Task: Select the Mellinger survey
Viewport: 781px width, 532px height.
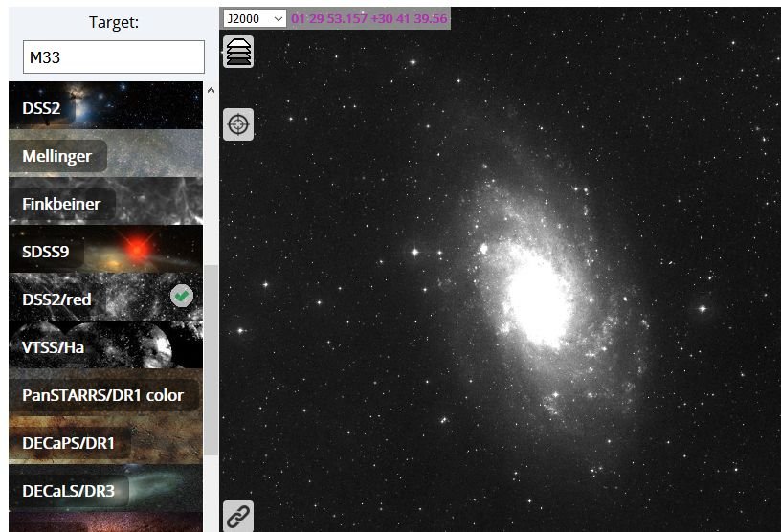Action: tap(105, 153)
